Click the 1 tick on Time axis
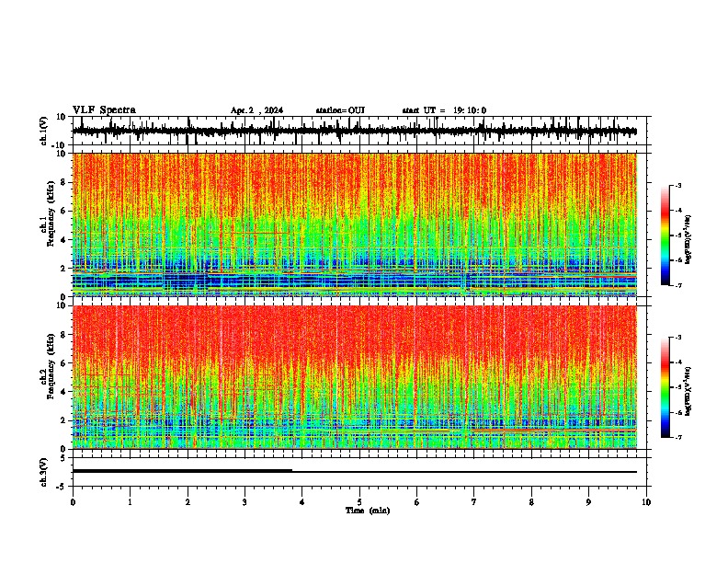Screen dimensions: 728x563 (x=130, y=502)
